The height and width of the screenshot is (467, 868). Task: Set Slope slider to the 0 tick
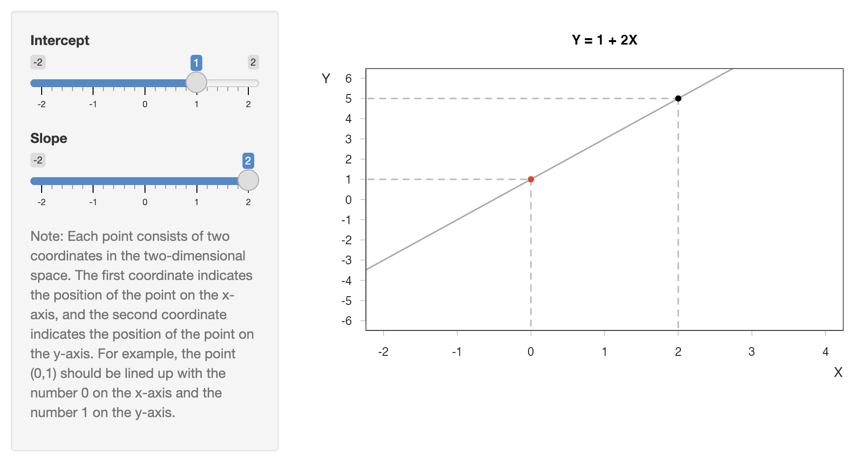(x=145, y=181)
